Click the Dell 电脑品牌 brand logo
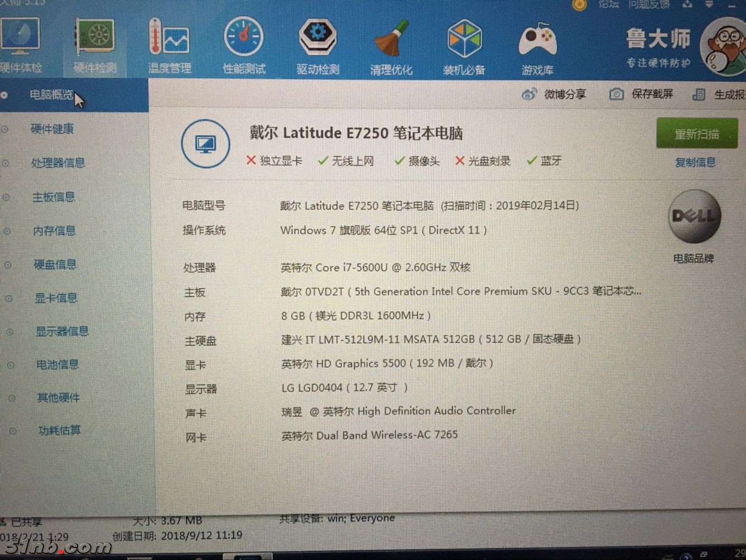This screenshot has height=560, width=746. 694,217
